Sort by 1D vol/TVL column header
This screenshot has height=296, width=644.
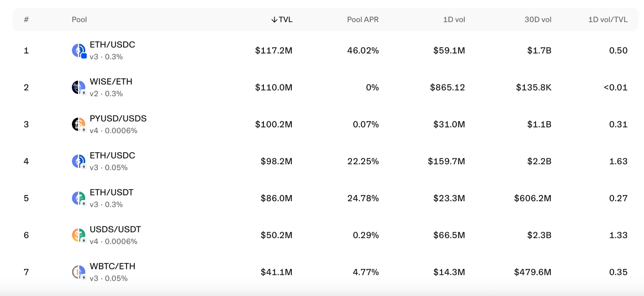click(608, 20)
